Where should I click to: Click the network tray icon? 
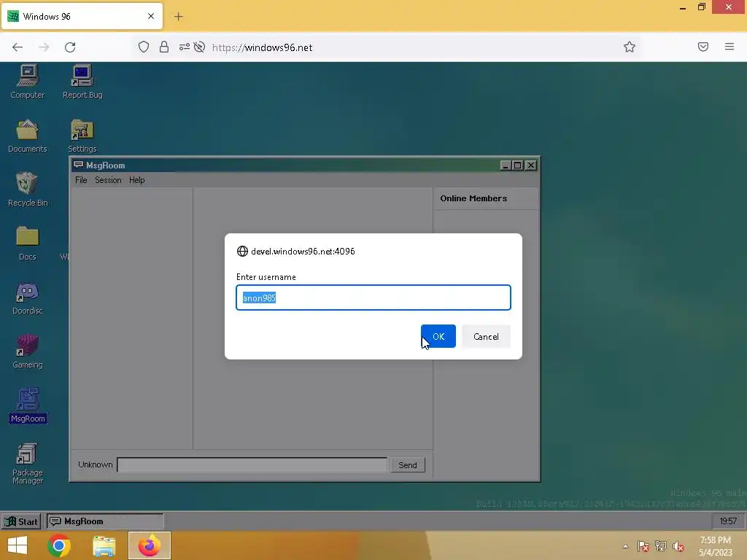(x=661, y=546)
